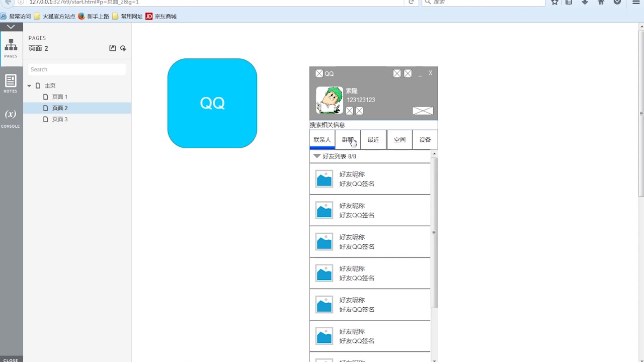Open the bookmarks list icon
The image size is (644, 362).
coord(569,2)
